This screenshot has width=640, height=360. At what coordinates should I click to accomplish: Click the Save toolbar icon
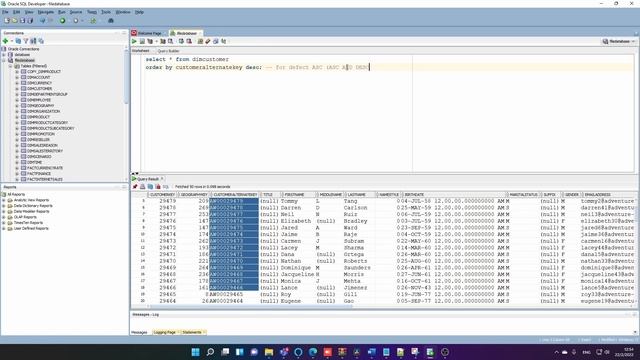[22, 20]
